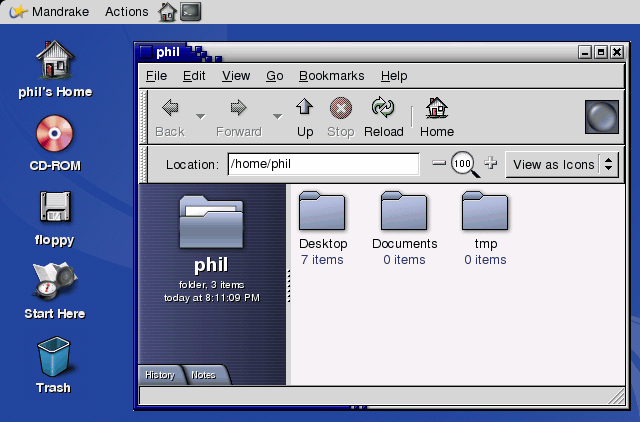The image size is (640, 422).
Task: Open the Edit menu
Action: click(x=194, y=76)
